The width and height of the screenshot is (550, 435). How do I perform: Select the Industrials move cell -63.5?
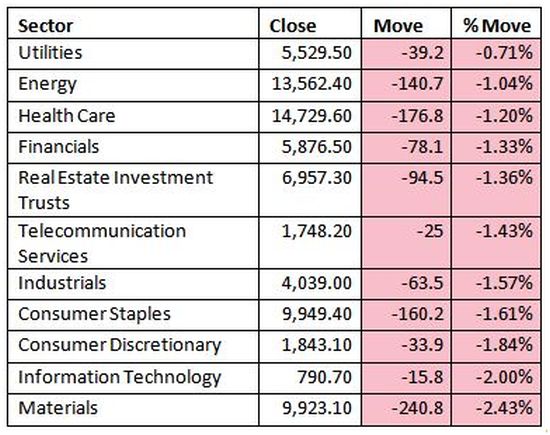pyautogui.click(x=406, y=284)
